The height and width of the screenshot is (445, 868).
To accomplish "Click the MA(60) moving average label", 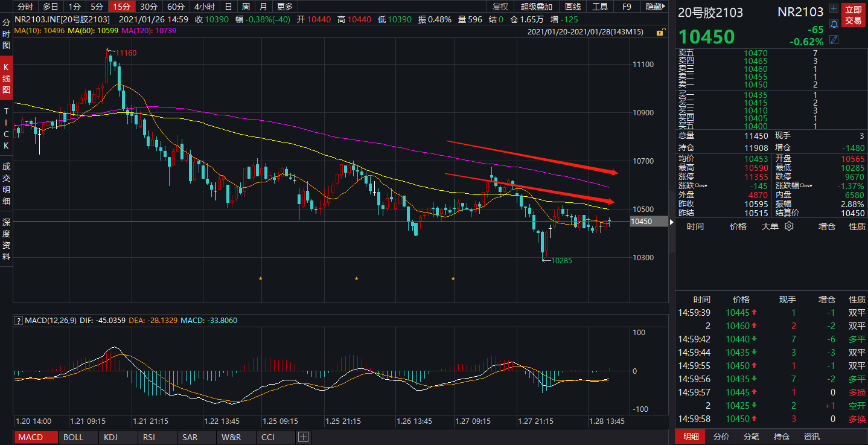I will pos(93,30).
